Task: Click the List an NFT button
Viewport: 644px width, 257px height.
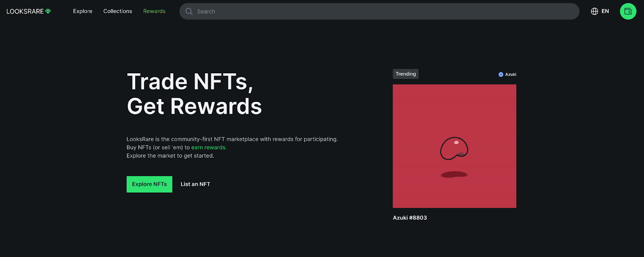Action: 195,184
